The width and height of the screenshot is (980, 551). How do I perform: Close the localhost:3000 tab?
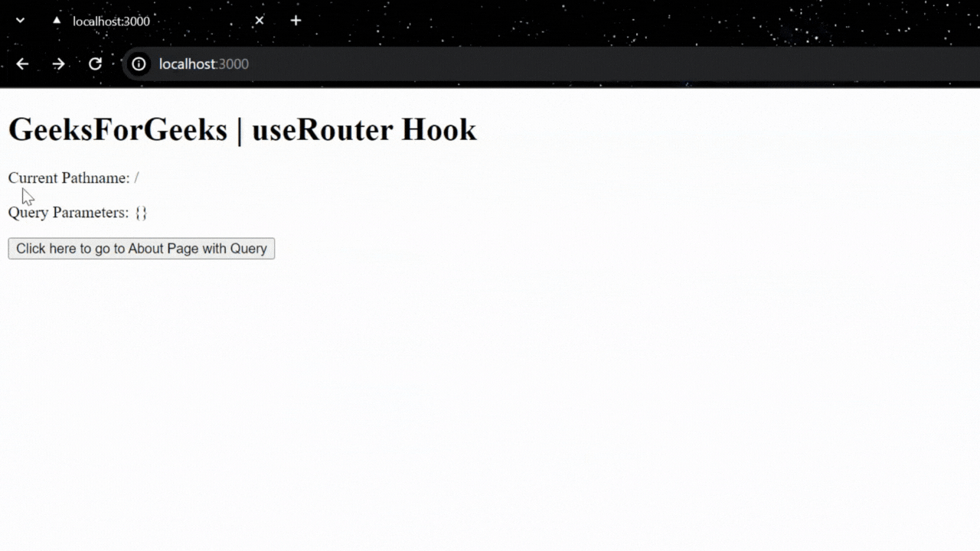coord(260,21)
